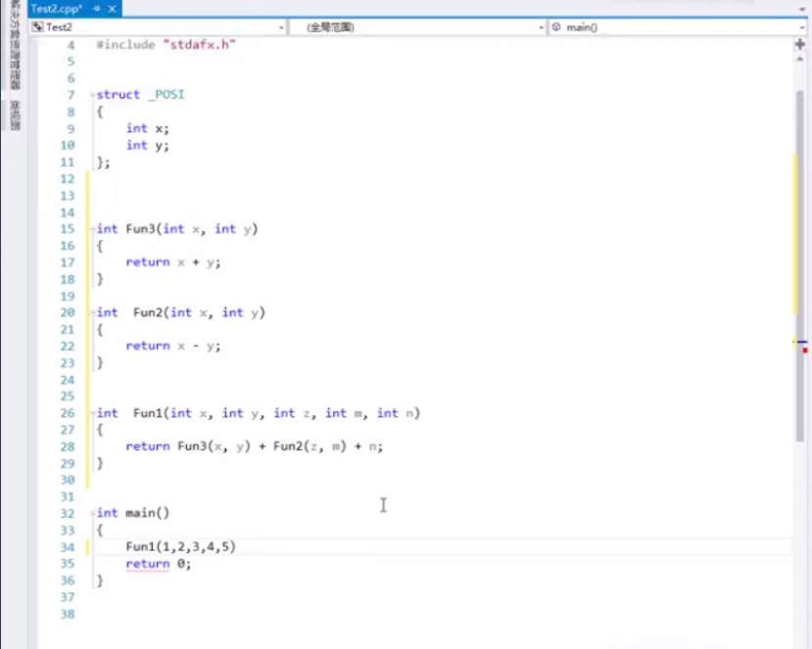Click the #include "stdafx.h" line
Viewport: 812px width, 649px height.
point(167,44)
